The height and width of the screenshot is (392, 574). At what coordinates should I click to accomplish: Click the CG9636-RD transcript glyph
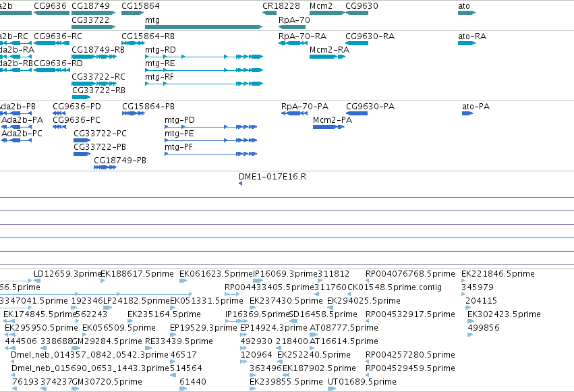point(51,70)
